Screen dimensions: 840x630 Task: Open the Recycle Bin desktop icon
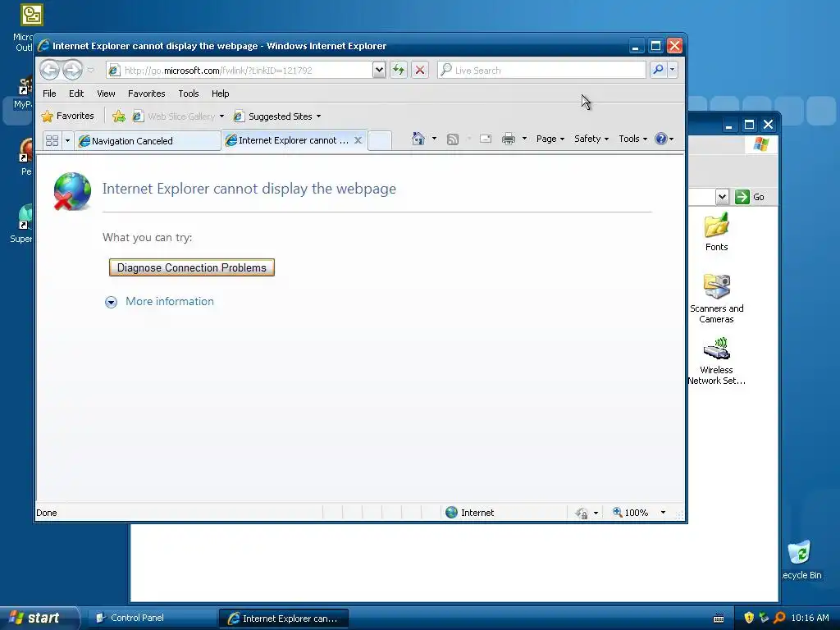pos(801,559)
